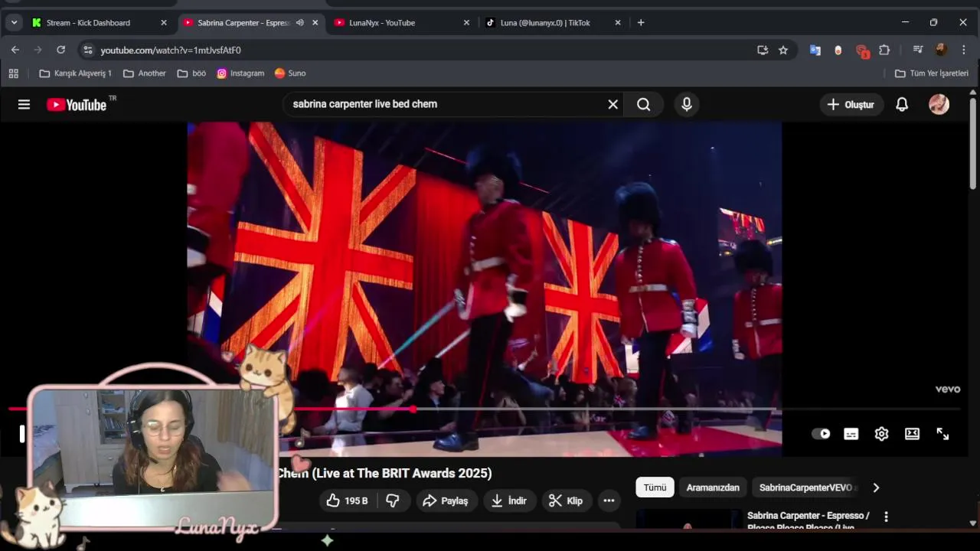Click the Oluştur create button
Viewport: 980px width, 551px height.
851,105
